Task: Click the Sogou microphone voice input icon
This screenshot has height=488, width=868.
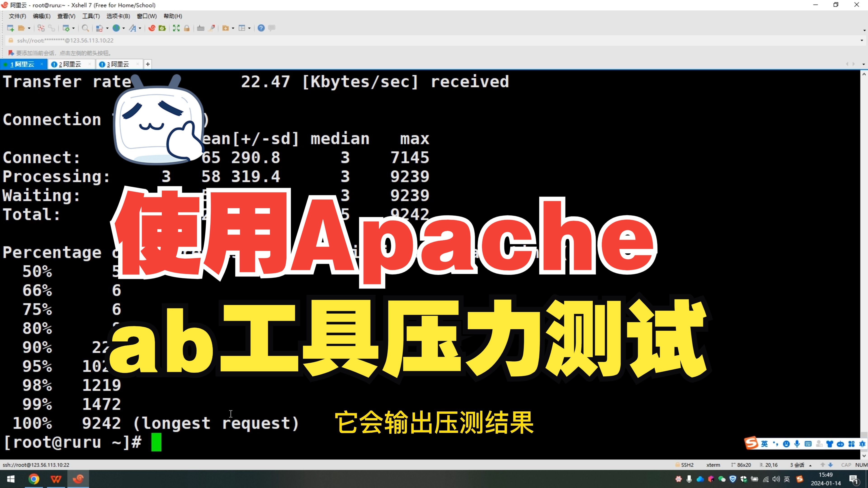Action: tap(797, 444)
